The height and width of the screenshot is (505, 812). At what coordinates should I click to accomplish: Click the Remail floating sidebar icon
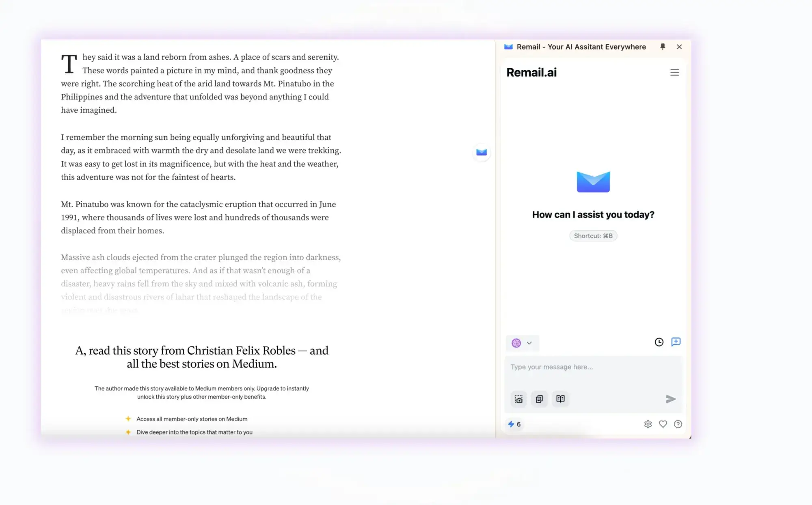pos(481,152)
